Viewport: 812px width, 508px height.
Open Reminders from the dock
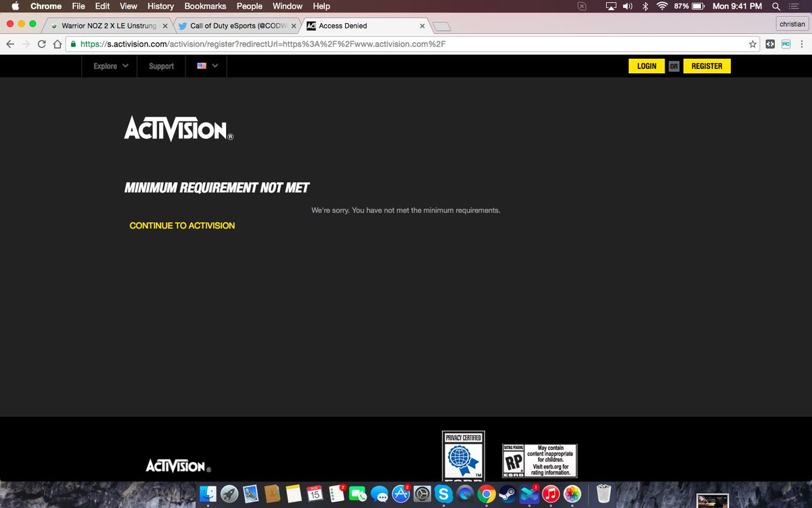pyautogui.click(x=336, y=494)
